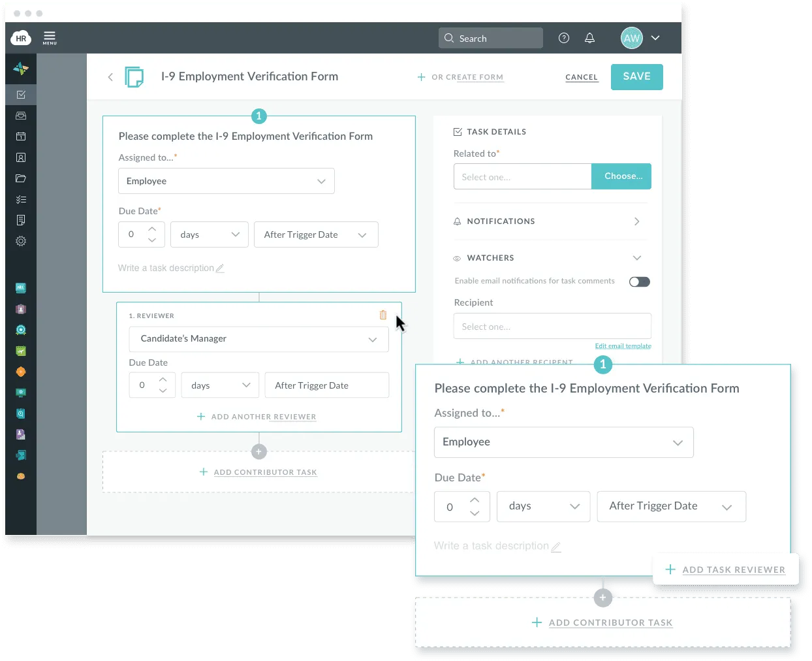812x661 pixels.
Task: Open the hamburger MENU icon
Action: pos(50,38)
